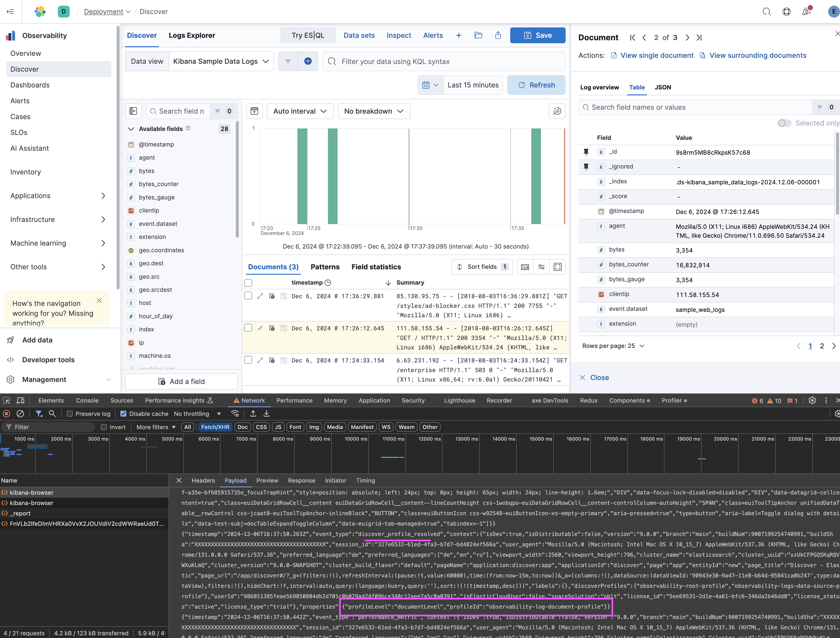
Task: Collapse the side navigation menu icon
Action: [x=10, y=11]
